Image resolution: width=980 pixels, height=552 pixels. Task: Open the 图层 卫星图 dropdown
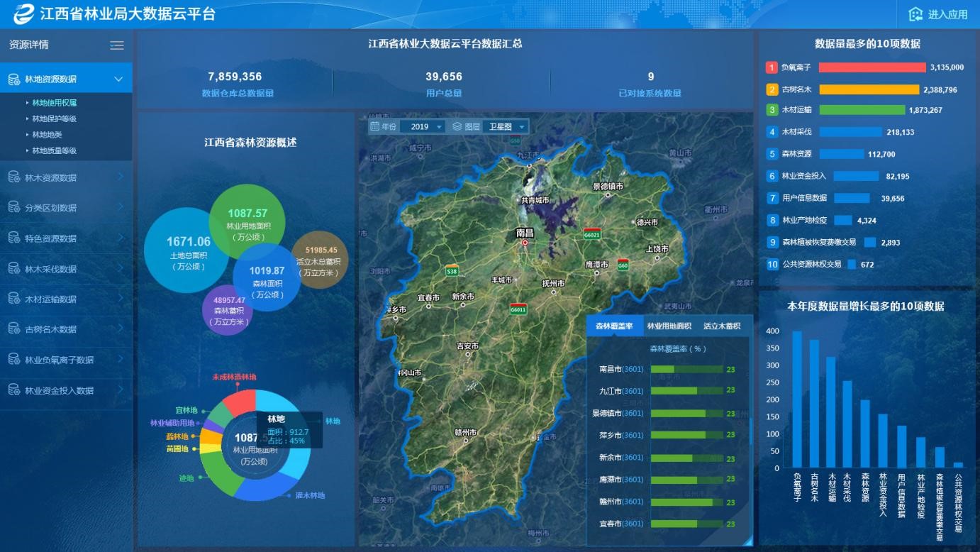[506, 126]
